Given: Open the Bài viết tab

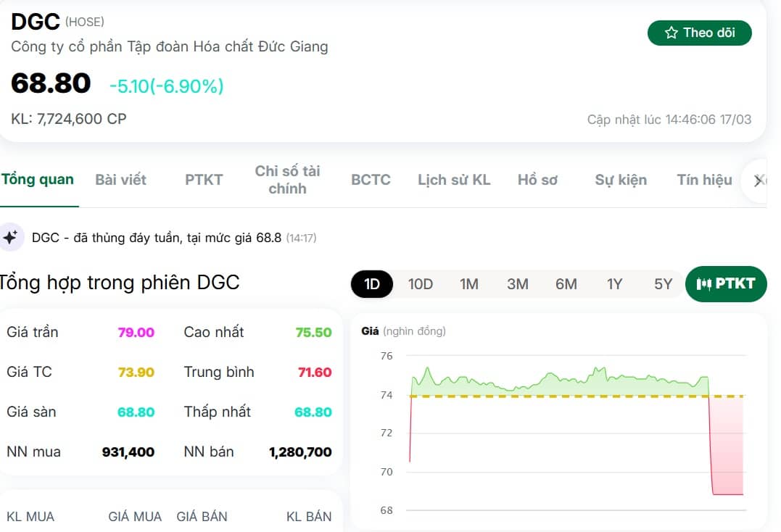Looking at the screenshot, I should pyautogui.click(x=120, y=180).
